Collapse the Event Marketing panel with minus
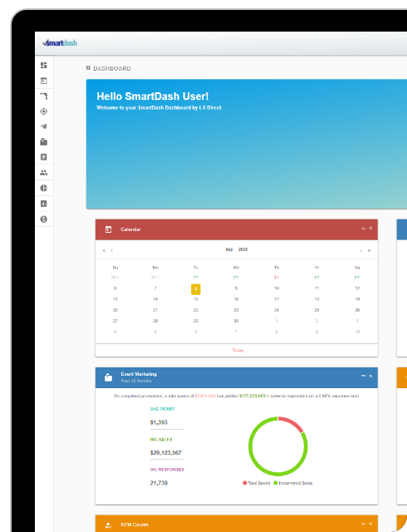 [363, 376]
